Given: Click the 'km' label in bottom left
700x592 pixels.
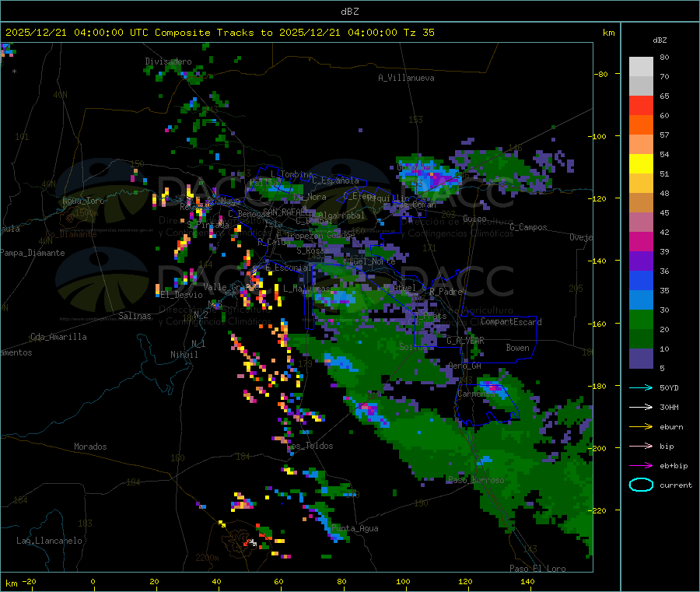Looking at the screenshot, I should pyautogui.click(x=11, y=583).
